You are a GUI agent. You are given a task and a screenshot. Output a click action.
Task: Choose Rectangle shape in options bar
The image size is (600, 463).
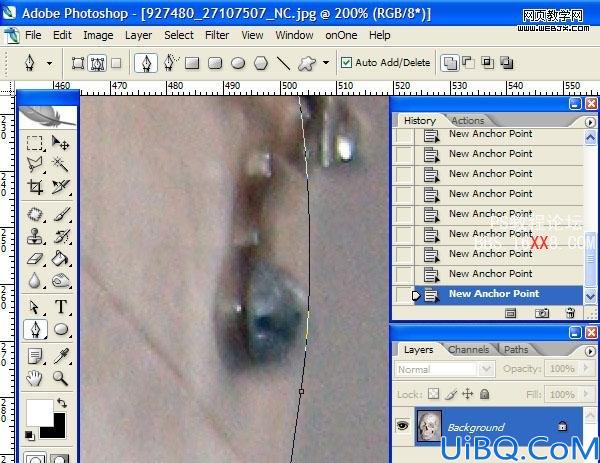click(x=192, y=63)
